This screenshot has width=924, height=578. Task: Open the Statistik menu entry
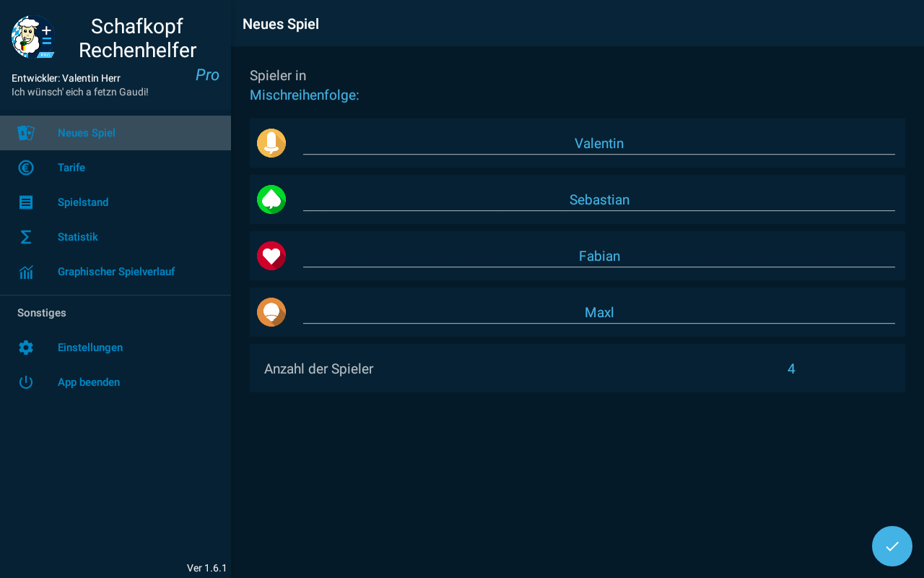pyautogui.click(x=115, y=237)
